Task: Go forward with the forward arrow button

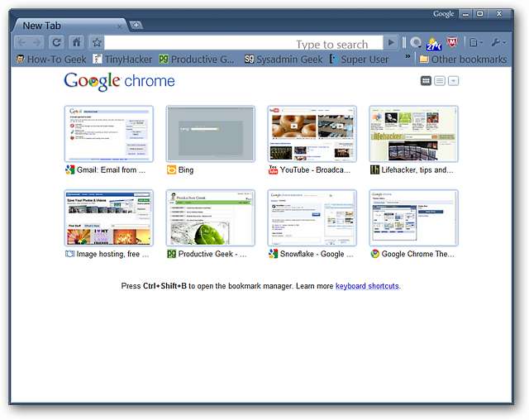Action: 36,42
